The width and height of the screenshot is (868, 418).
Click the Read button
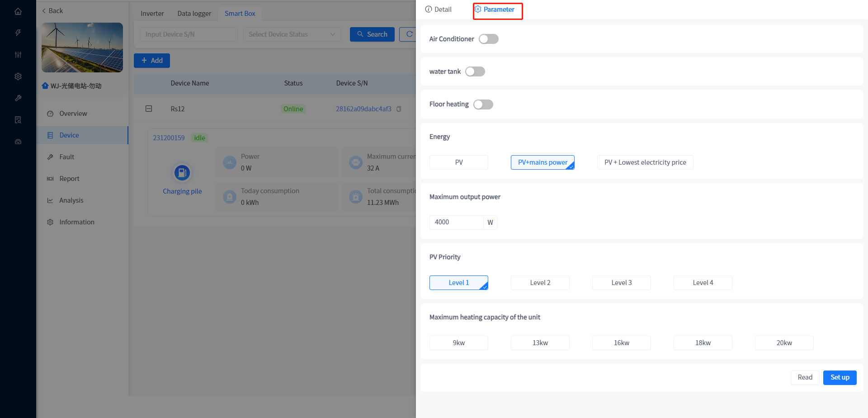[805, 377]
